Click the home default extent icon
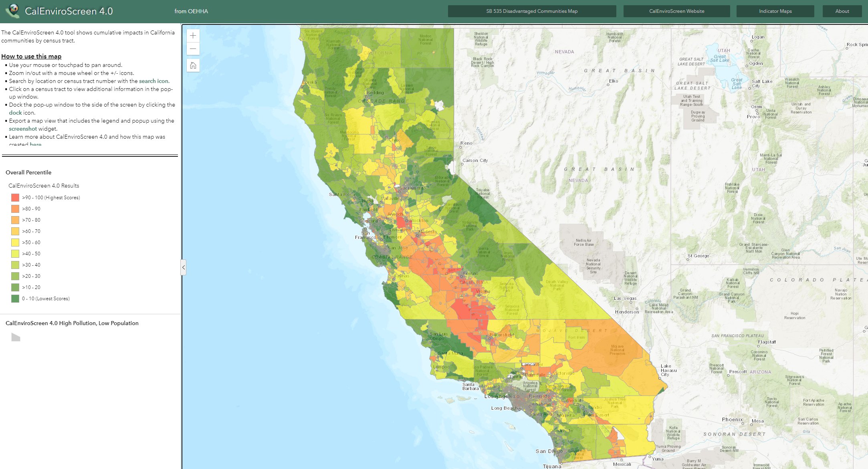Viewport: 868px width, 469px height. pyautogui.click(x=193, y=65)
